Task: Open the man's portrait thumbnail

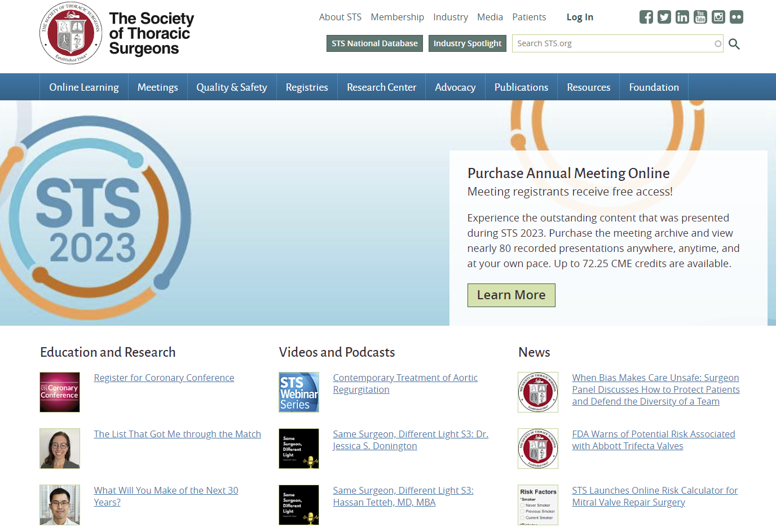Action: [60, 505]
